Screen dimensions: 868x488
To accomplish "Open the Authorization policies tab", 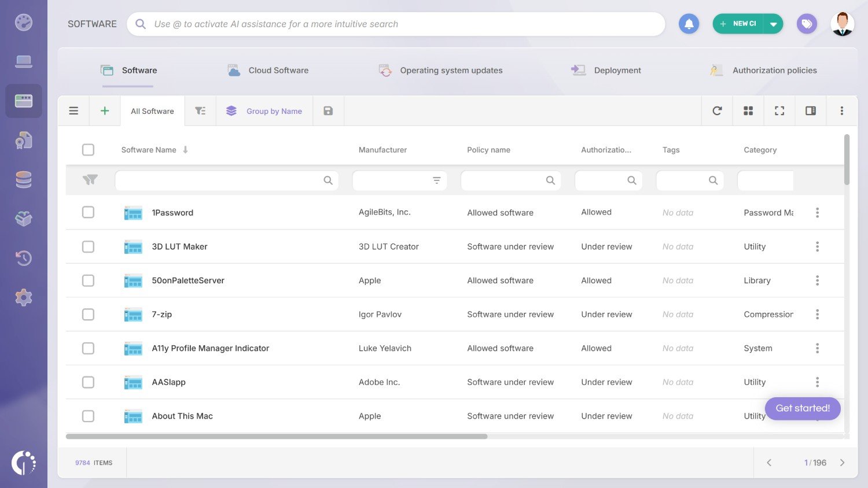I will click(x=775, y=70).
